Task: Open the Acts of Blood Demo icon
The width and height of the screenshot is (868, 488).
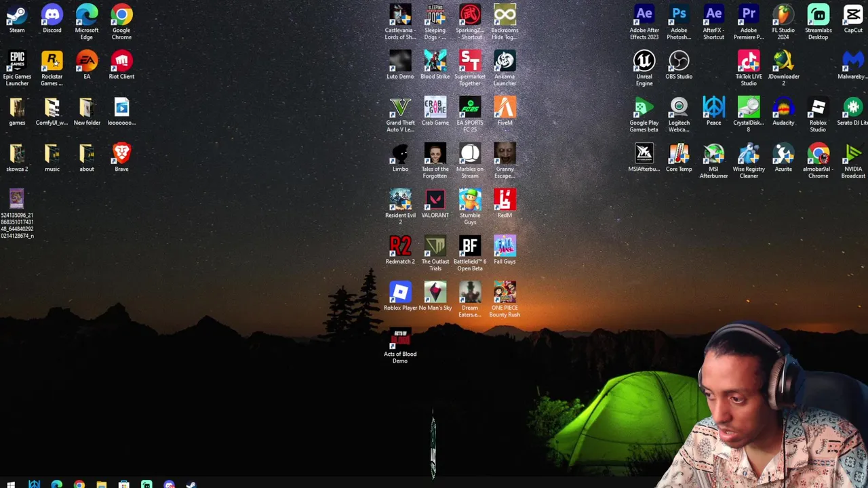Action: (x=400, y=339)
